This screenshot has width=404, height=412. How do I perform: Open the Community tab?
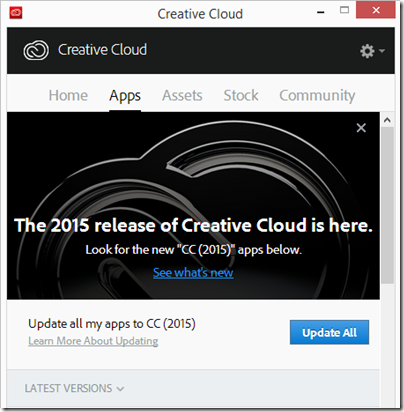tap(317, 96)
